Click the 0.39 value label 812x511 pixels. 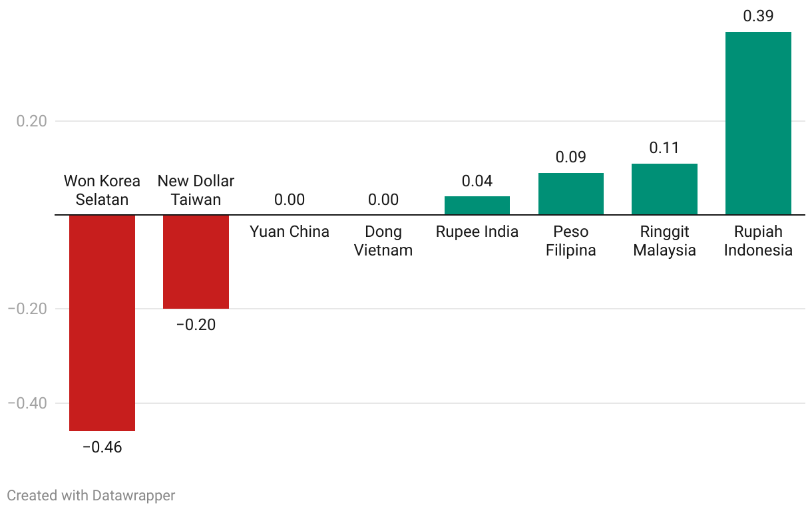point(758,16)
